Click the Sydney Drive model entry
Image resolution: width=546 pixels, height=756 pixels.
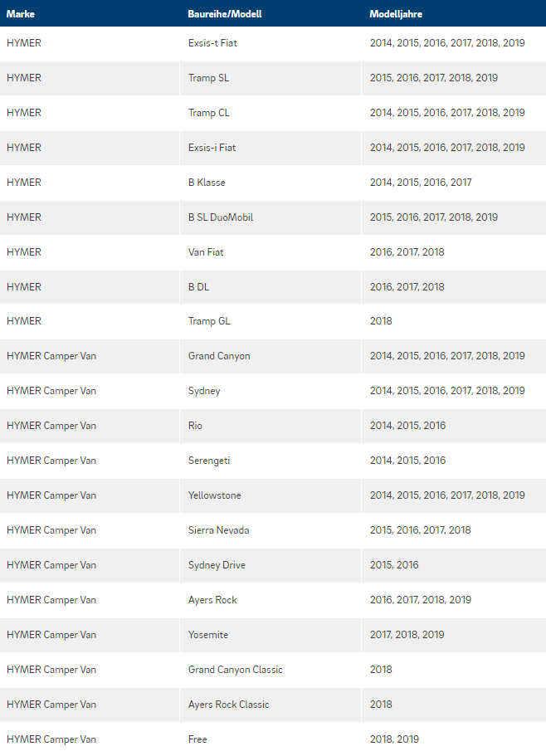pyautogui.click(x=217, y=565)
